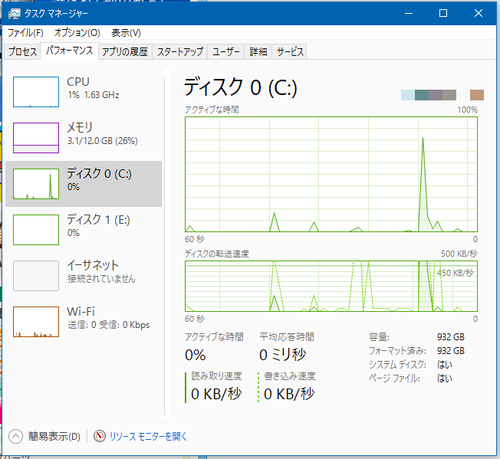Minimize the Task Manager window
Screen dimensions: 500x459
point(409,13)
